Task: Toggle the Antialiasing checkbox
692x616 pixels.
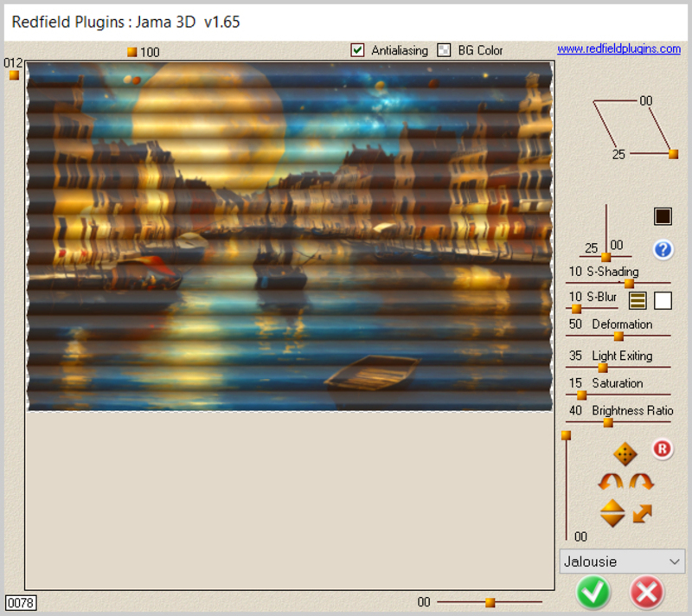Action: [x=357, y=50]
